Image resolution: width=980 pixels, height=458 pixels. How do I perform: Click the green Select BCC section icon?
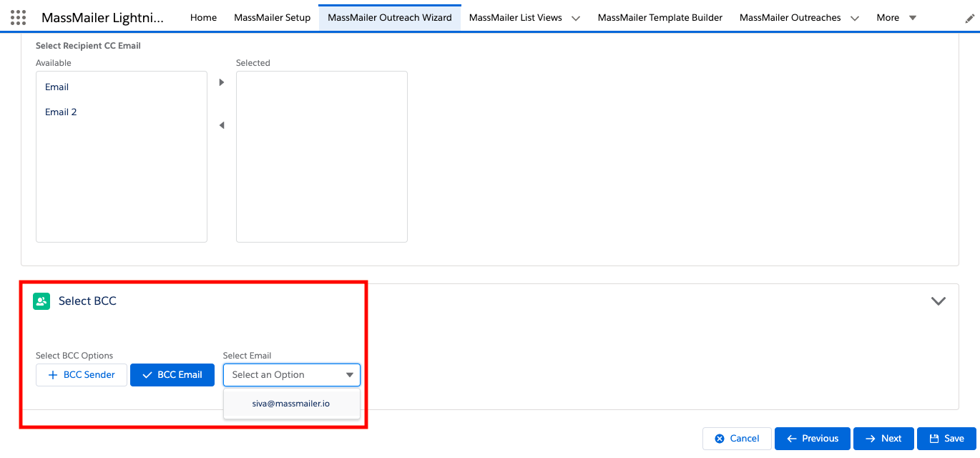pos(41,301)
